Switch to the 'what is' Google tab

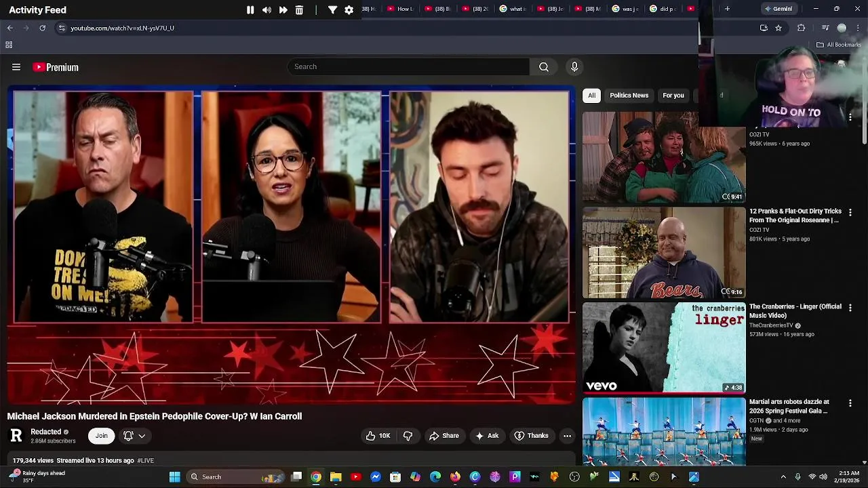point(513,9)
